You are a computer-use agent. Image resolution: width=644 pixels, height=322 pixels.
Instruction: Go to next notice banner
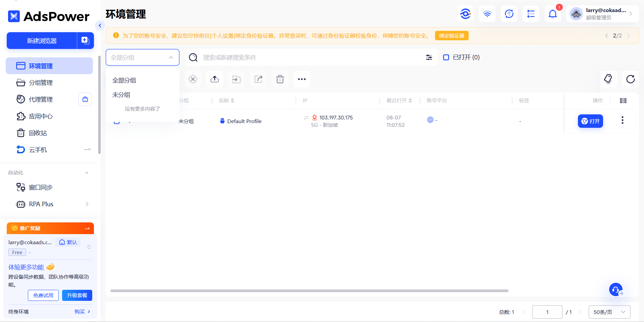[629, 36]
